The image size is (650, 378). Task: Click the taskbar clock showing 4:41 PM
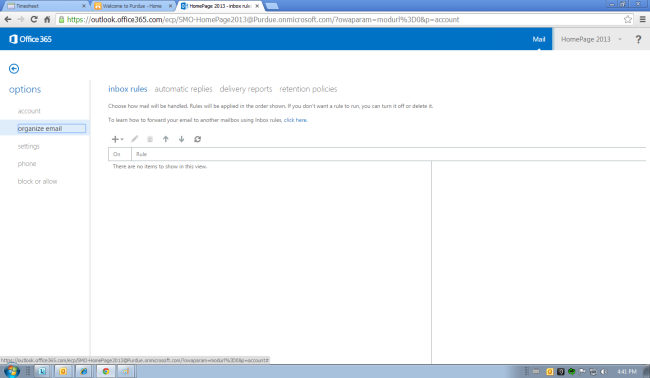click(627, 371)
